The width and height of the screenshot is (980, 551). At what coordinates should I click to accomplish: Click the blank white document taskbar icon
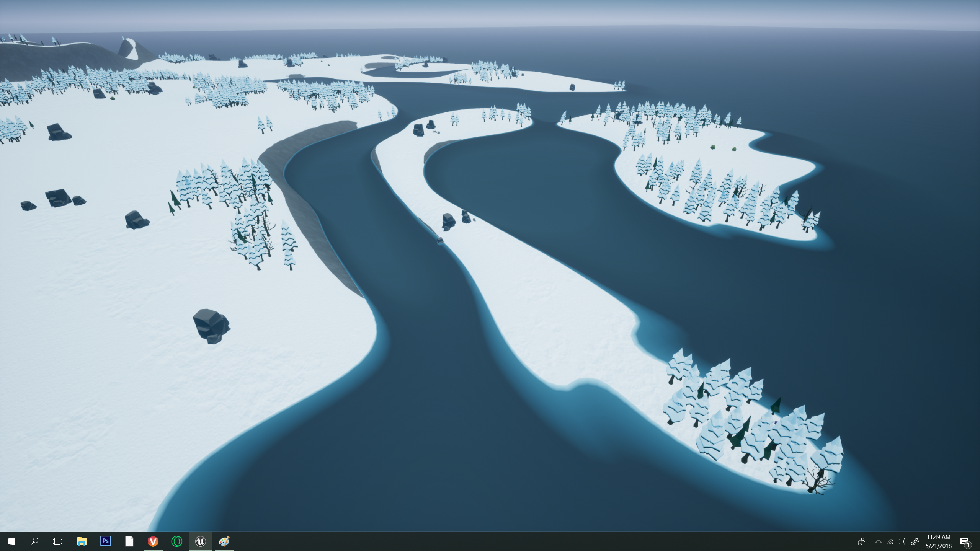click(x=129, y=541)
